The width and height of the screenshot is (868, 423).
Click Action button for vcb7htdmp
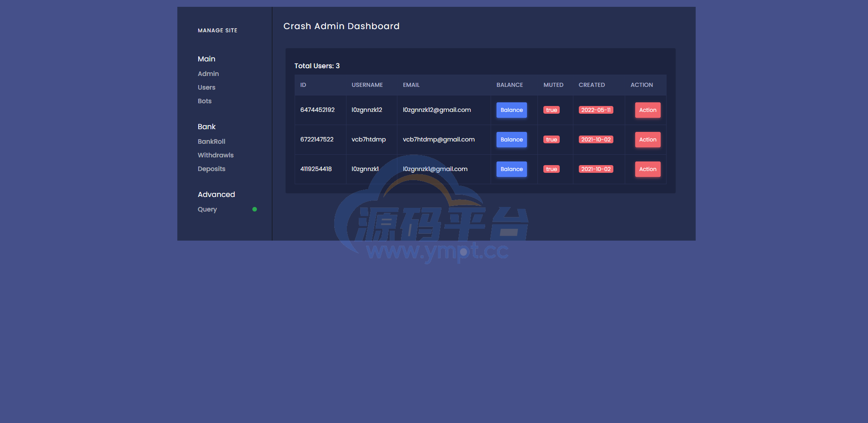point(647,140)
